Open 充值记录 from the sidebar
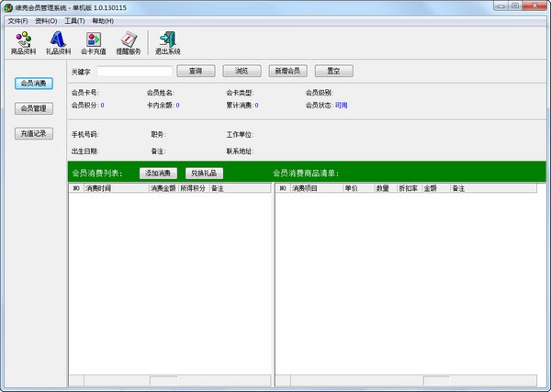 33,133
